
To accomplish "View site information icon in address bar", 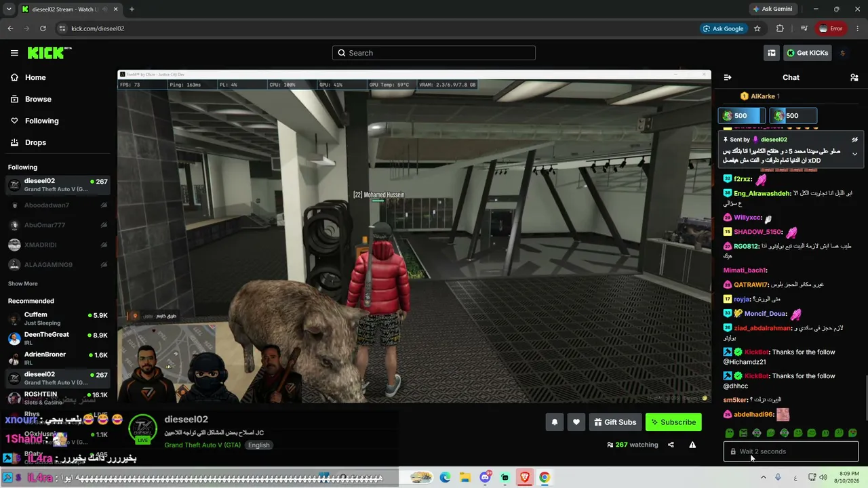I will click(62, 28).
